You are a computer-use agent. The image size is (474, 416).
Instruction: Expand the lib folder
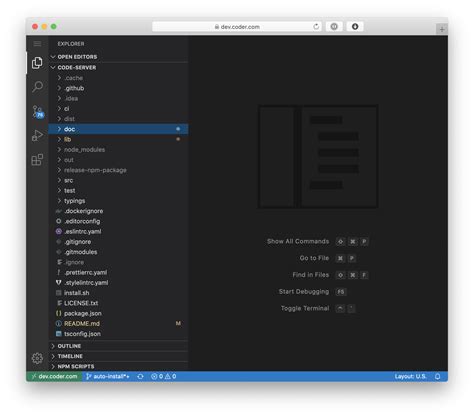(119, 139)
